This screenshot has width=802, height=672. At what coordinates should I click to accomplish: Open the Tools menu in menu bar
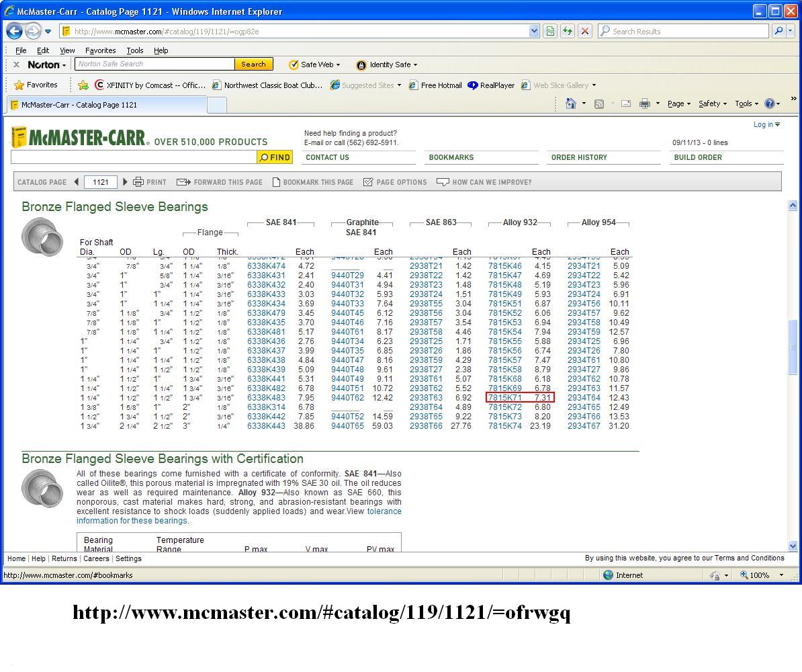(135, 50)
